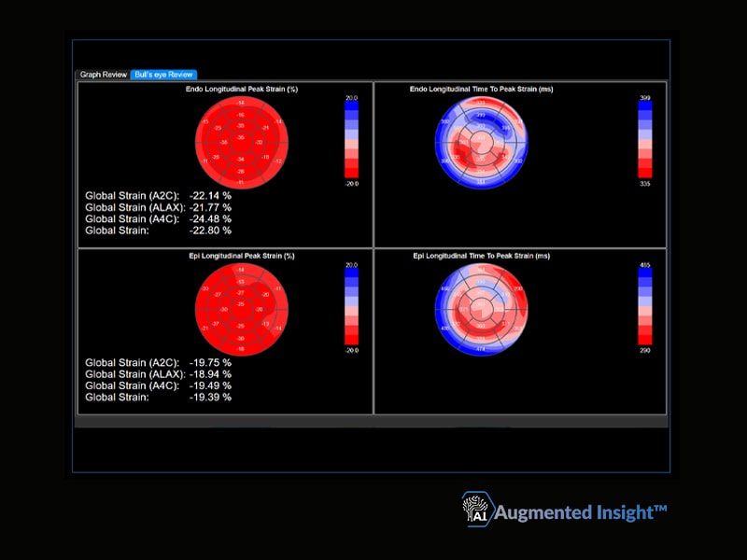747x560 pixels.
Task: Click the Epi Longitudinal Peak Strain bull's eye
Action: click(x=242, y=310)
